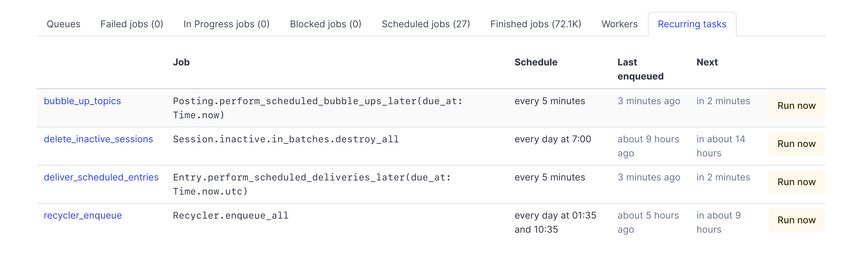This screenshot has height=277, width=868.
Task: Switch to the Workers tab
Action: point(619,24)
